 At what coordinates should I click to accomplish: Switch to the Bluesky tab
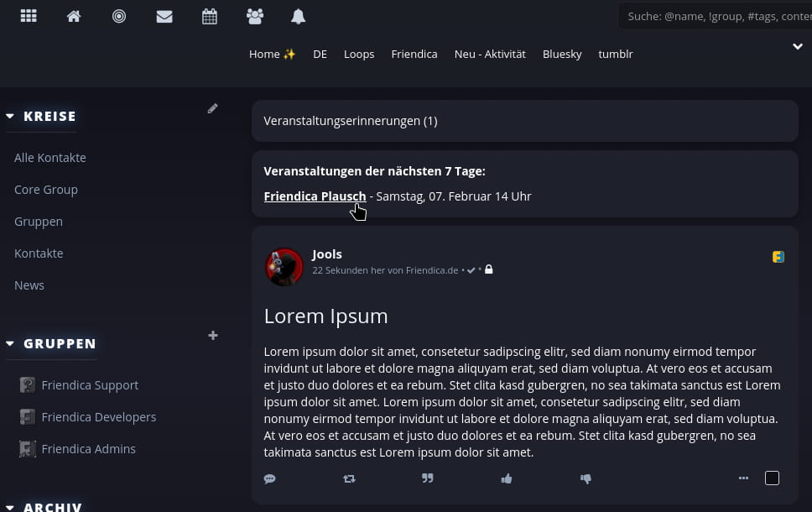tap(562, 54)
